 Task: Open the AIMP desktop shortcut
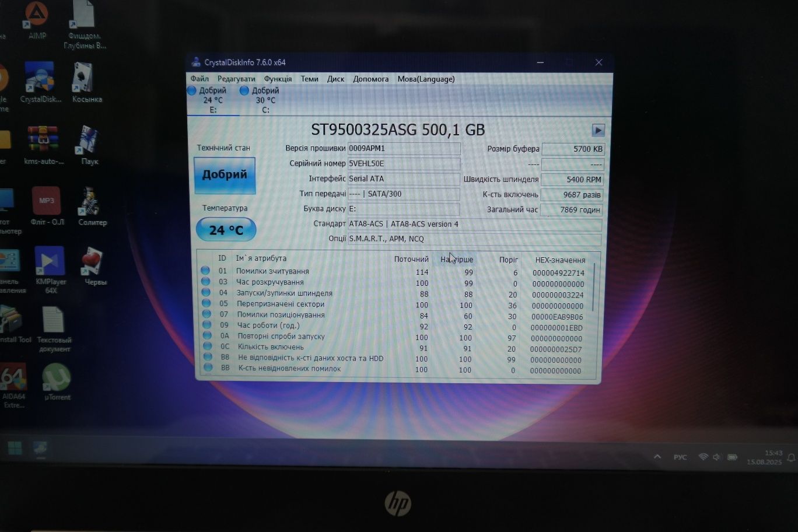coord(37,20)
